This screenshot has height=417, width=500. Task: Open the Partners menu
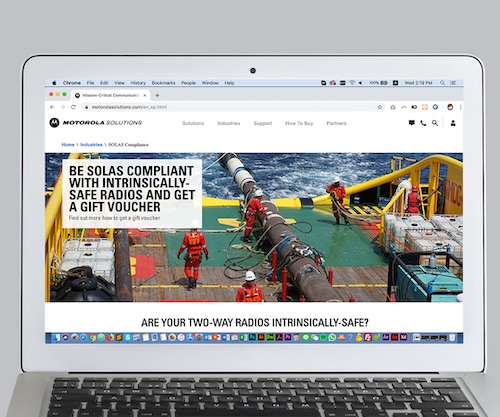tap(336, 123)
